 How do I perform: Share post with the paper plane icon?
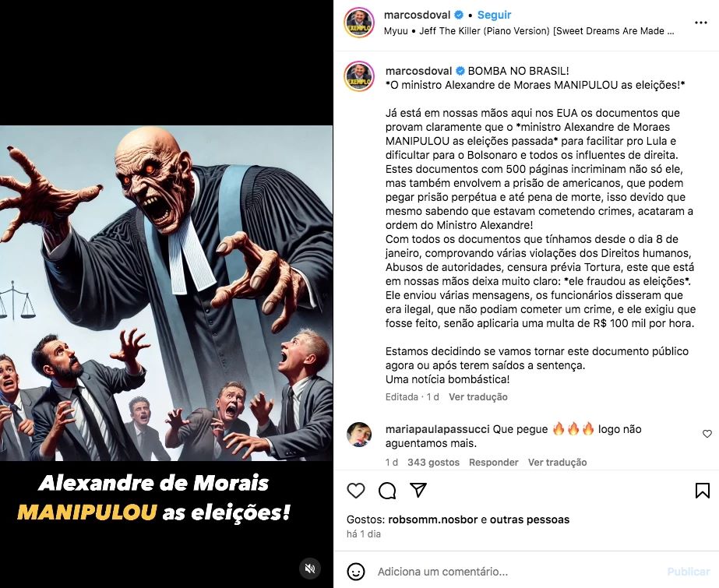point(418,490)
